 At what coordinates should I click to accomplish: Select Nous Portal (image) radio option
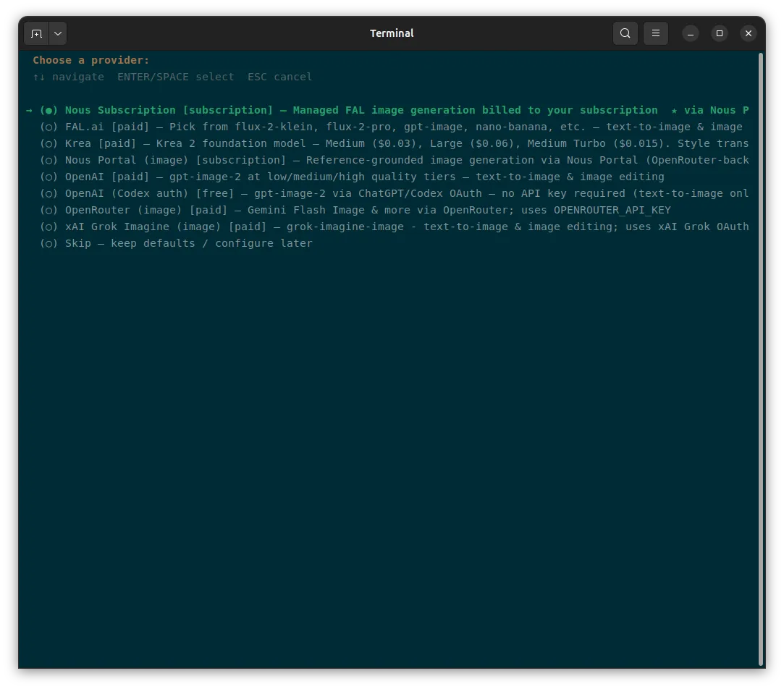point(49,161)
